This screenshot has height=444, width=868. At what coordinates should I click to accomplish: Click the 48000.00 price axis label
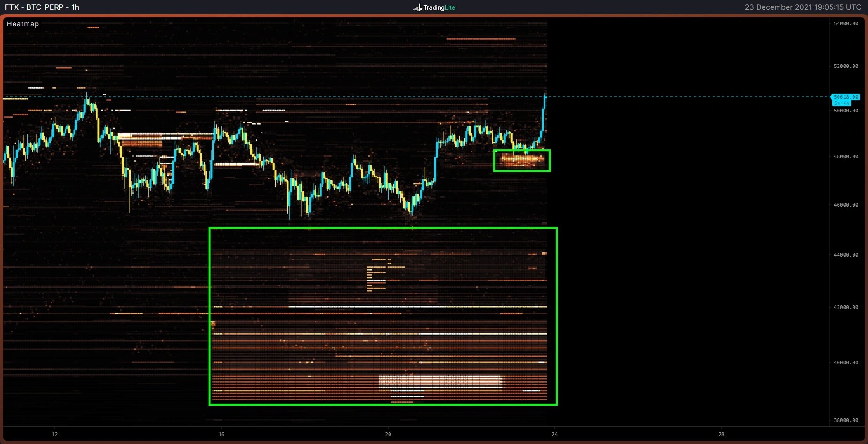pos(846,156)
